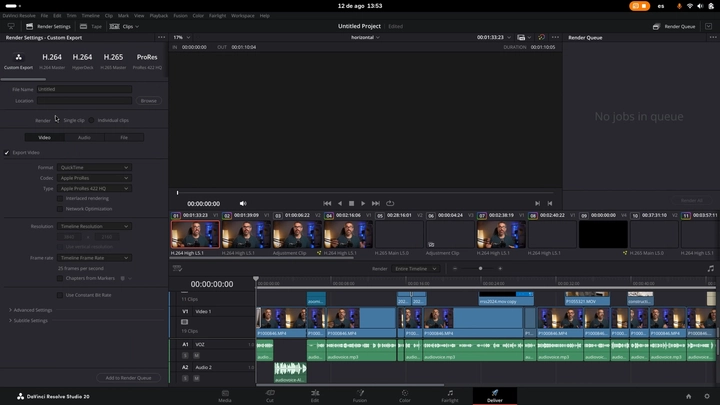Open viewer zoom percentage dropdown

click(x=181, y=37)
